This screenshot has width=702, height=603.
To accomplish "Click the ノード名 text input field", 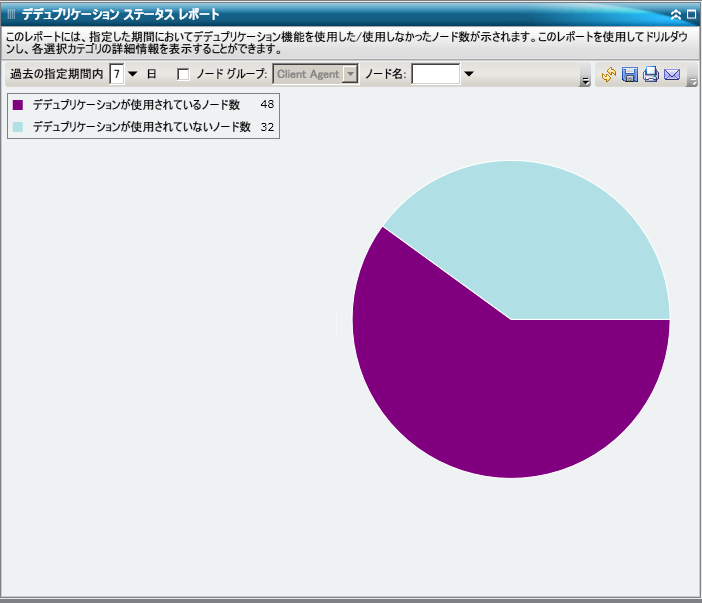I will click(435, 74).
